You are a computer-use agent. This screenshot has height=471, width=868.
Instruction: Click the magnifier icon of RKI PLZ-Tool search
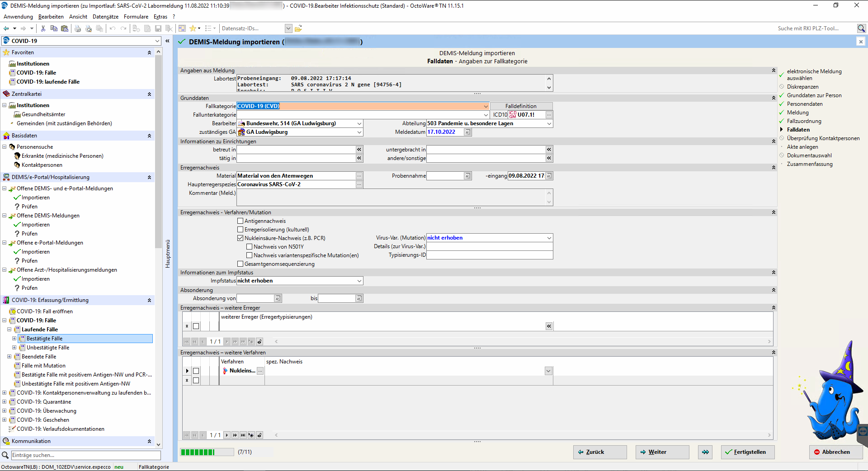point(861,28)
